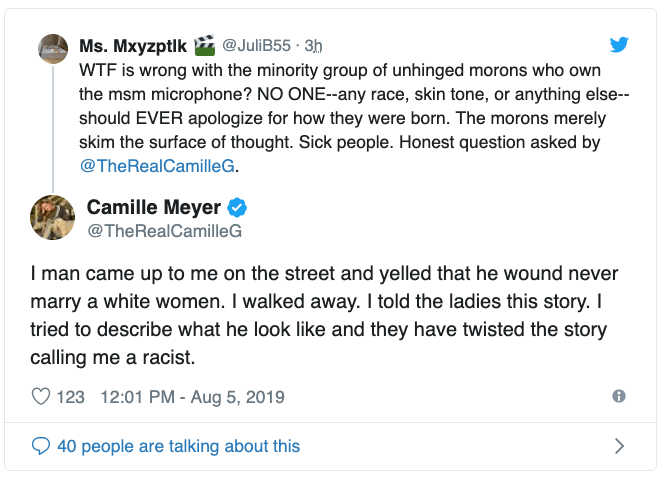Open the Twitter Ads info icon
Image resolution: width=665 pixels, height=477 pixels.
pyautogui.click(x=619, y=397)
